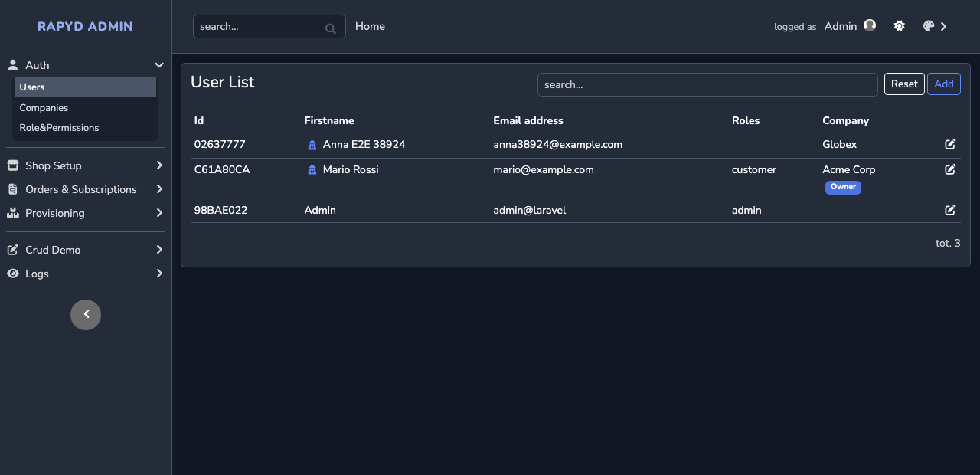The width and height of the screenshot is (980, 475).
Task: Click the Id column header
Action: coord(199,120)
